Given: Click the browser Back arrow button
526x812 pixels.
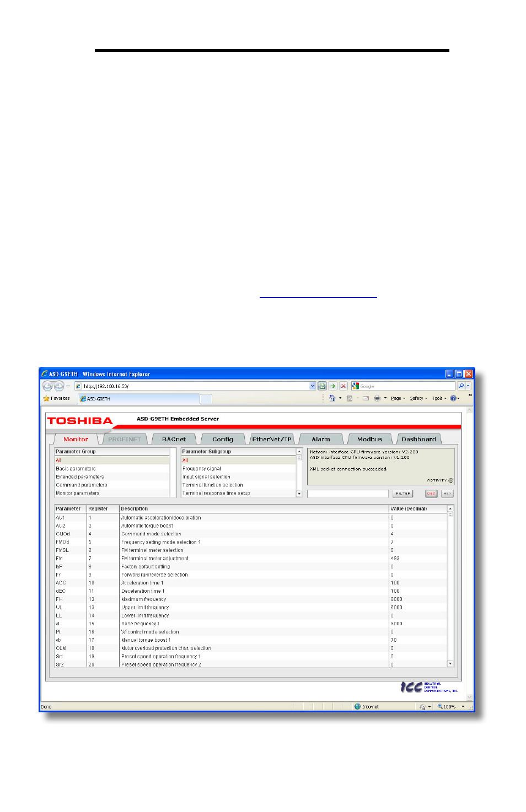Looking at the screenshot, I should click(x=48, y=386).
